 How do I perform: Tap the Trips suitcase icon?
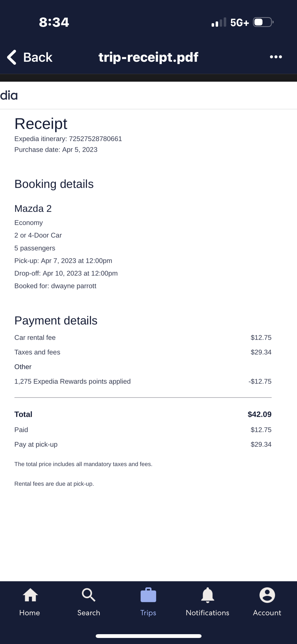tap(148, 595)
